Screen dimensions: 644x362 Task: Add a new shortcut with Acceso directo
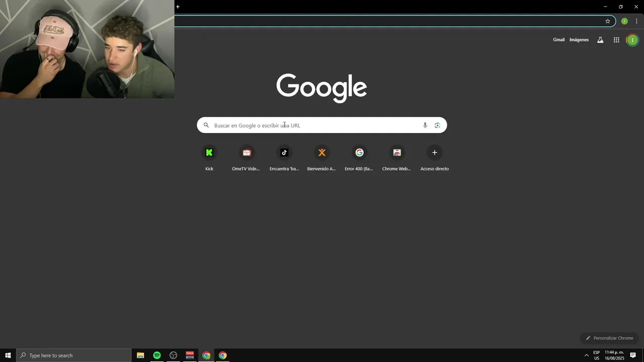(435, 158)
